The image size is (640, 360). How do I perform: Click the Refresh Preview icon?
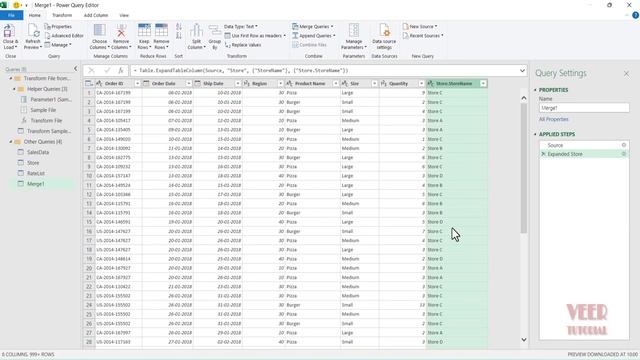(33, 31)
